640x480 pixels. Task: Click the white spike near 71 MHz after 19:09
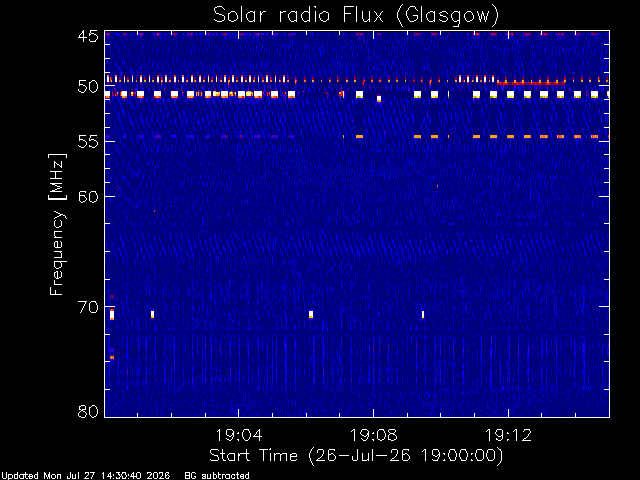point(423,314)
